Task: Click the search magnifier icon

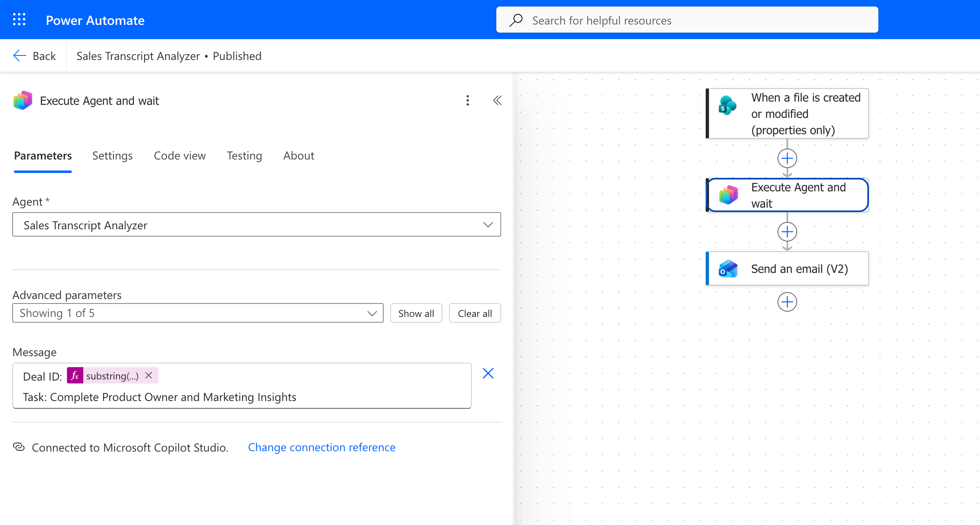Action: tap(516, 20)
